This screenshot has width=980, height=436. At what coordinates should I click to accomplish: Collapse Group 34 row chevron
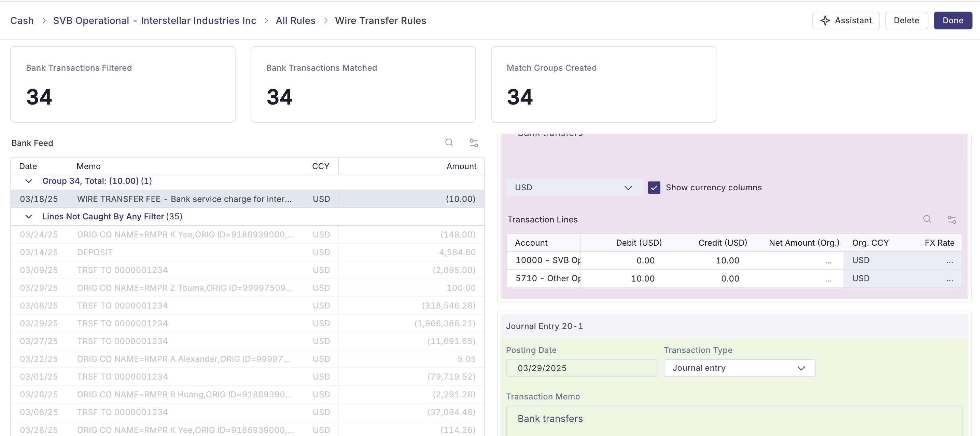[29, 181]
